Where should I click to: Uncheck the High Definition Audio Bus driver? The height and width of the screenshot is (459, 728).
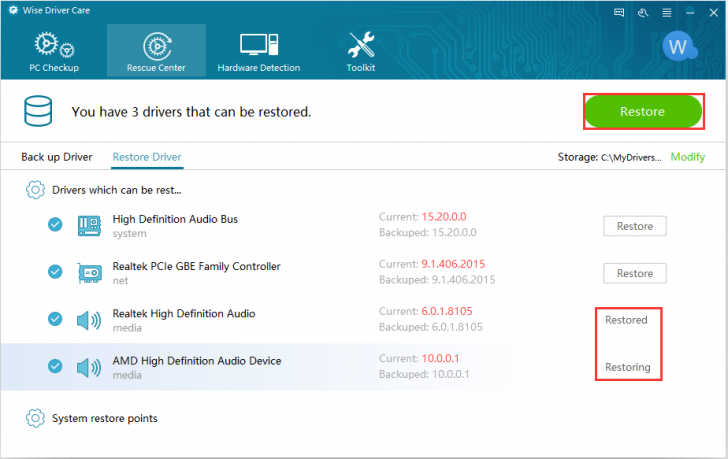coord(55,225)
